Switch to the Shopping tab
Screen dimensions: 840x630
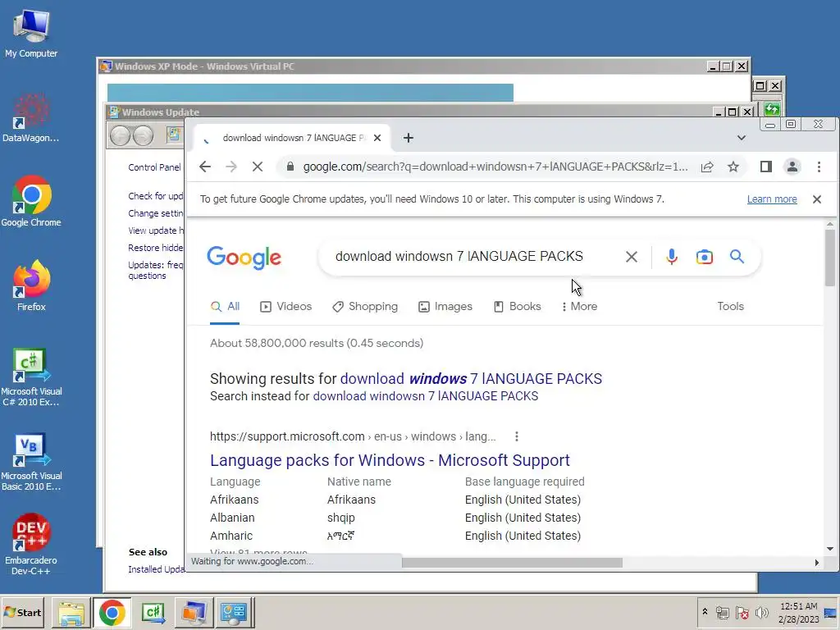[365, 307]
